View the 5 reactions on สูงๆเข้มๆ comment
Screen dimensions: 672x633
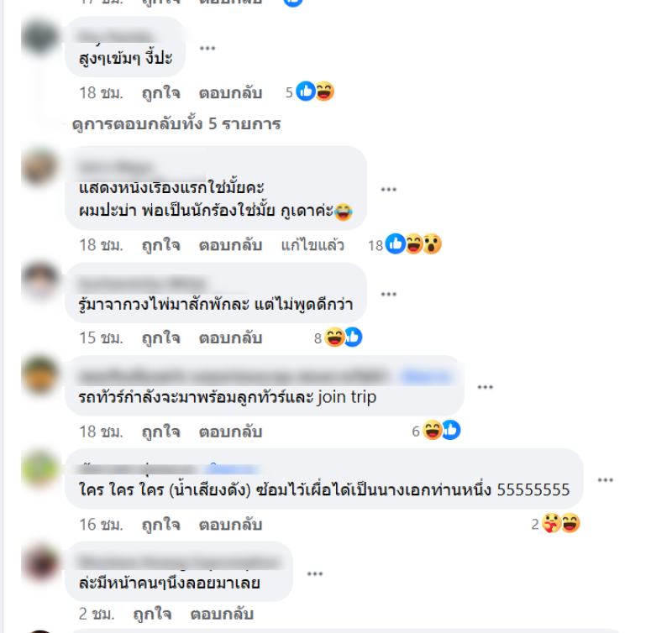tap(310, 92)
